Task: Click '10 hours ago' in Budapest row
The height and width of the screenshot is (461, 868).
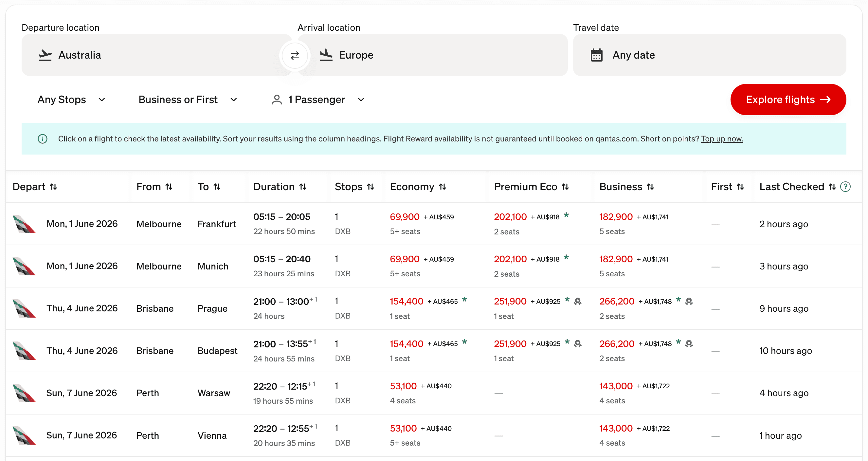Action: [785, 351]
